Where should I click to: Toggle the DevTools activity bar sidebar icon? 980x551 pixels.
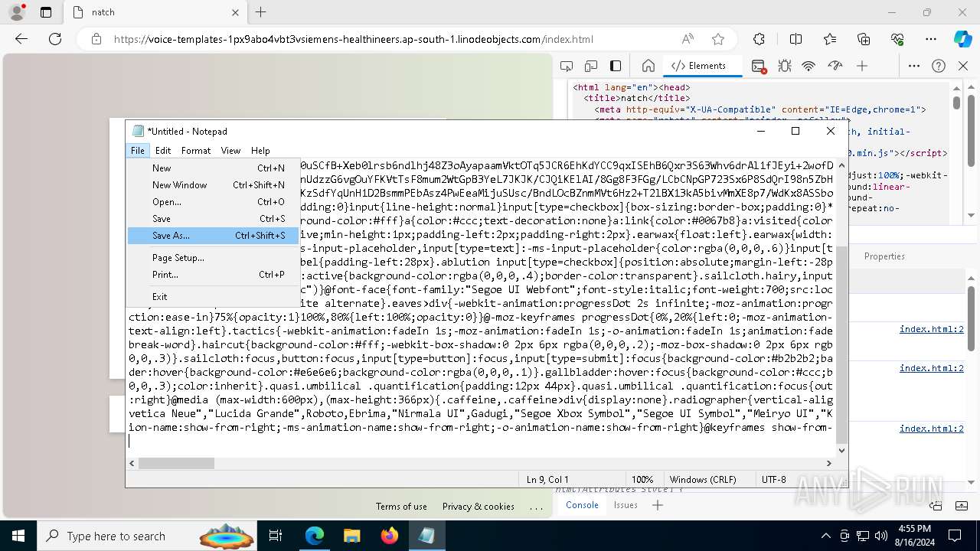616,66
